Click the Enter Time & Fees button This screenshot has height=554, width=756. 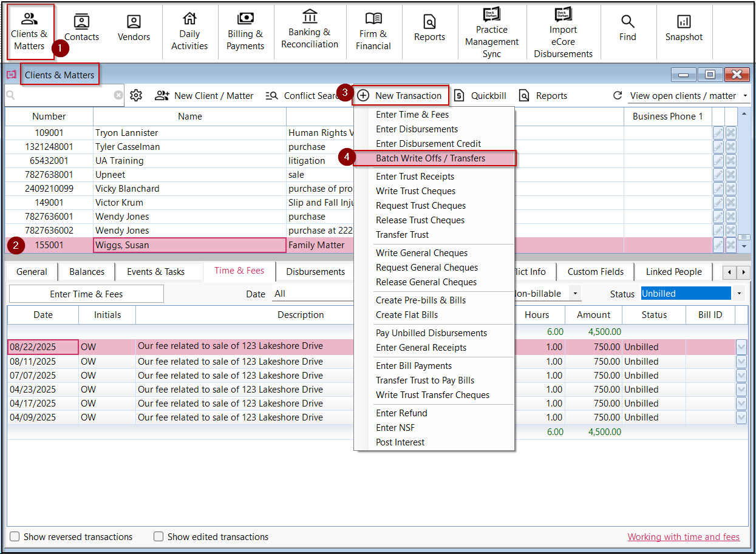click(x=86, y=294)
